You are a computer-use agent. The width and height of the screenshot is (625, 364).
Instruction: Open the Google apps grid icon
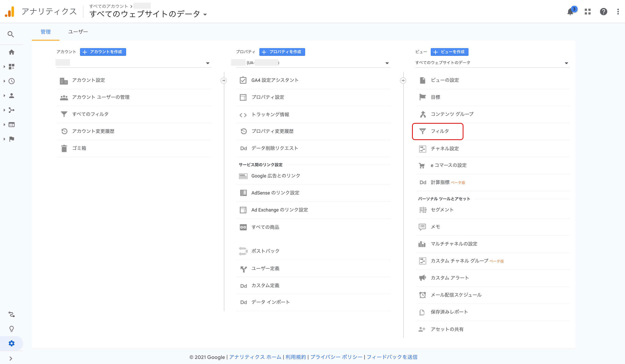point(588,12)
